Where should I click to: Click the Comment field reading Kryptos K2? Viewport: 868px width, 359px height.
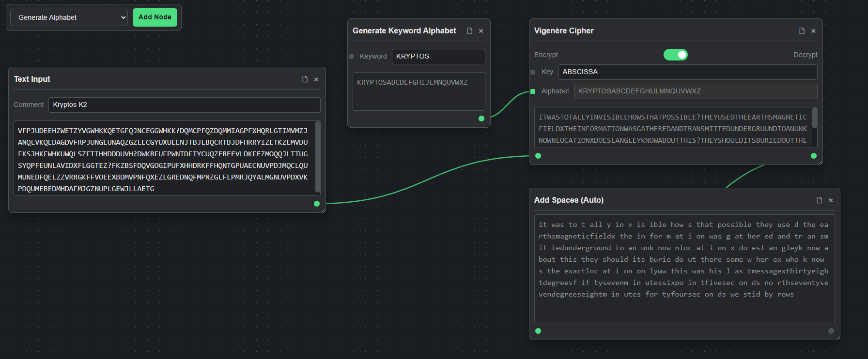(184, 105)
